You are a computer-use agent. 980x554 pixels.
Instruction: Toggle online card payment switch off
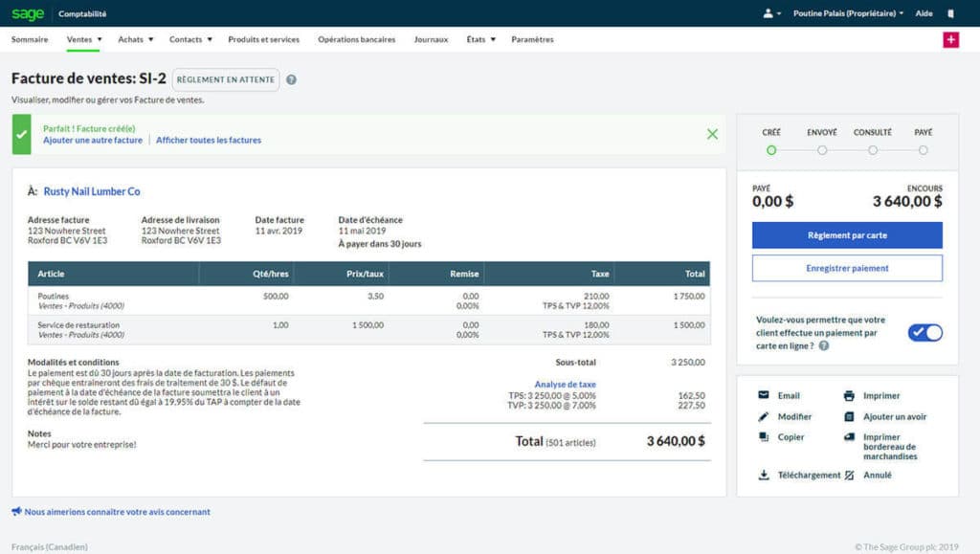click(x=924, y=332)
